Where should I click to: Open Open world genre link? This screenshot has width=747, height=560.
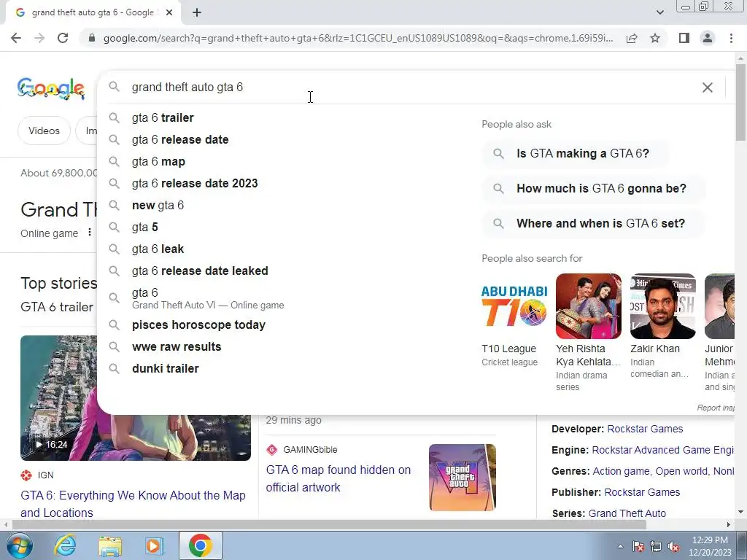pos(681,471)
